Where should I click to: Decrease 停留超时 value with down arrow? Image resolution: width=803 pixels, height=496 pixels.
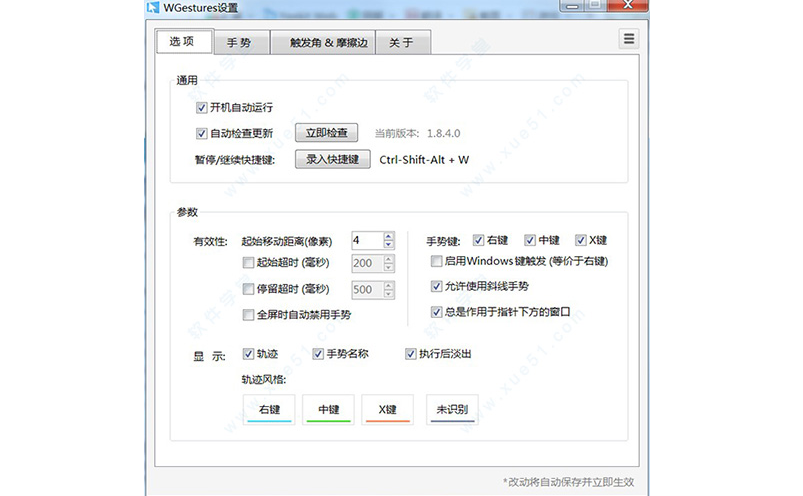click(389, 294)
